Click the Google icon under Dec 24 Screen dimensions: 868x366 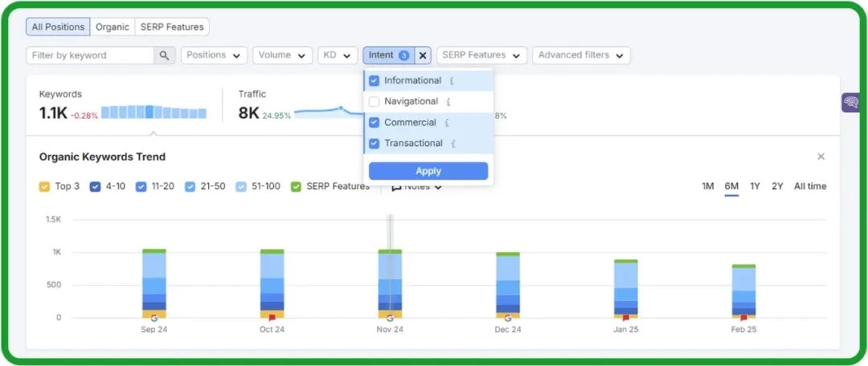point(508,318)
